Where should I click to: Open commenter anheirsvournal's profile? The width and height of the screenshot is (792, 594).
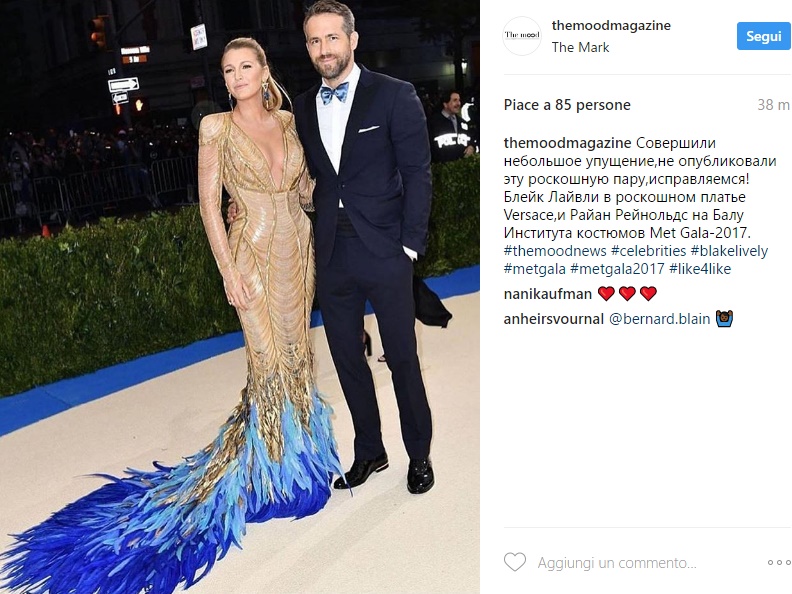click(x=554, y=319)
